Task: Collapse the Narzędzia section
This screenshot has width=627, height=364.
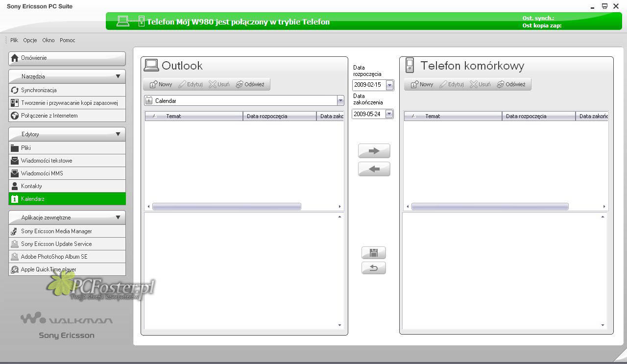Action: point(118,76)
